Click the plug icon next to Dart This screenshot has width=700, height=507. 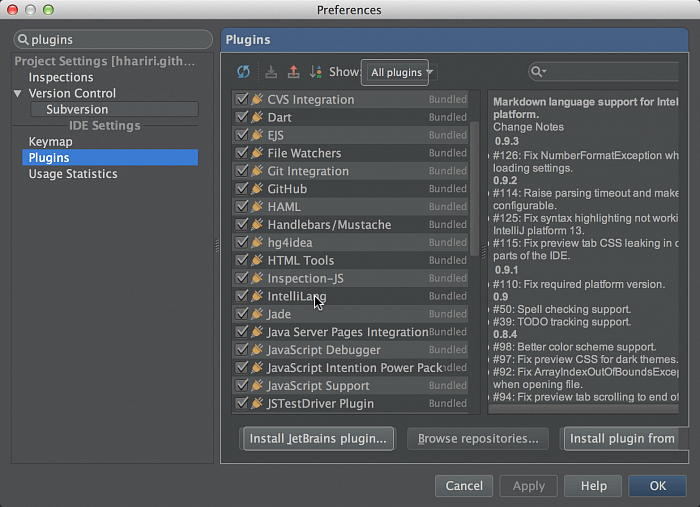point(257,117)
